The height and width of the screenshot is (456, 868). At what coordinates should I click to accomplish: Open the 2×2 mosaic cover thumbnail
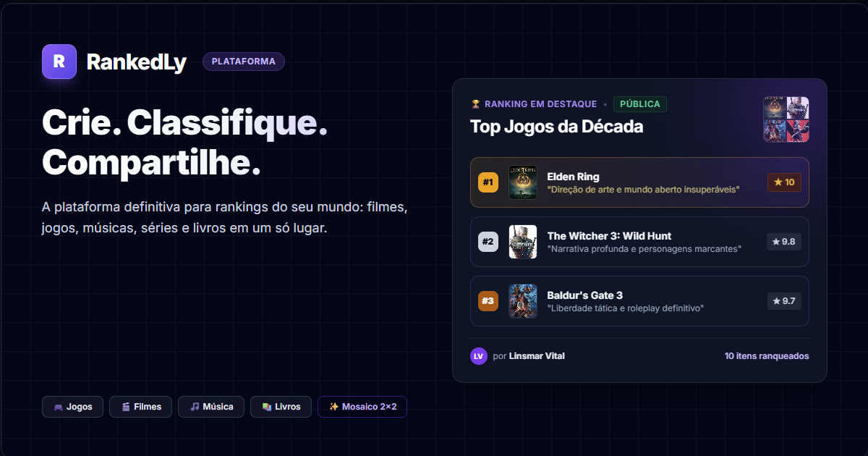(x=786, y=119)
